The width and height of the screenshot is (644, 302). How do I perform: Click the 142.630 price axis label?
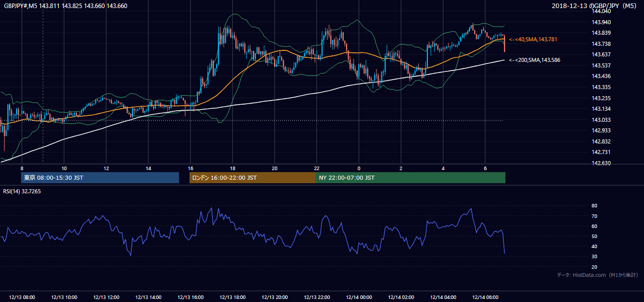(601, 163)
